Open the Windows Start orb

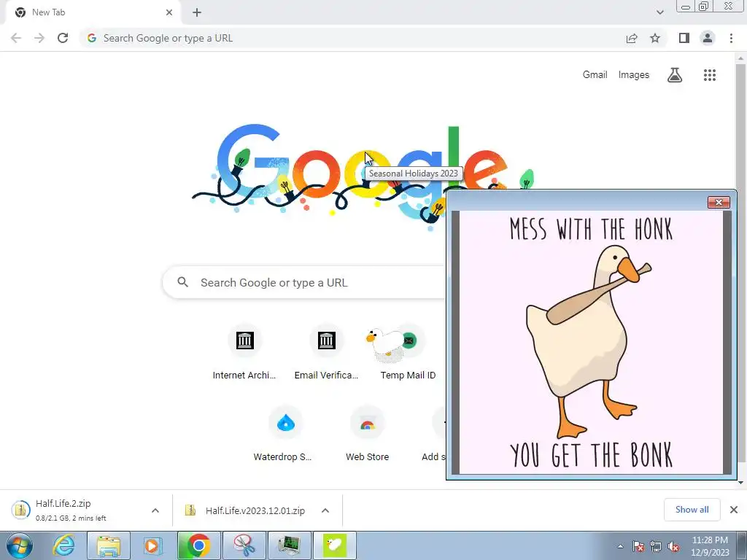click(x=20, y=545)
